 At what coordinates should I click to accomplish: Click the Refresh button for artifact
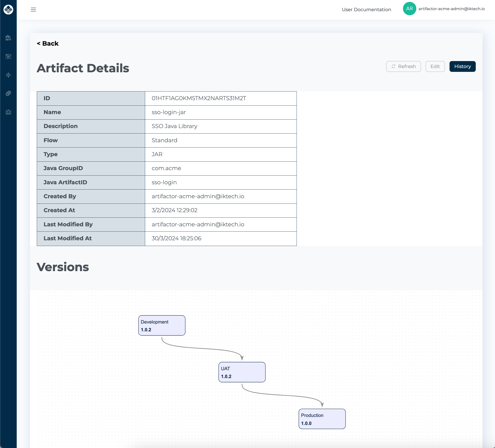[x=403, y=66]
